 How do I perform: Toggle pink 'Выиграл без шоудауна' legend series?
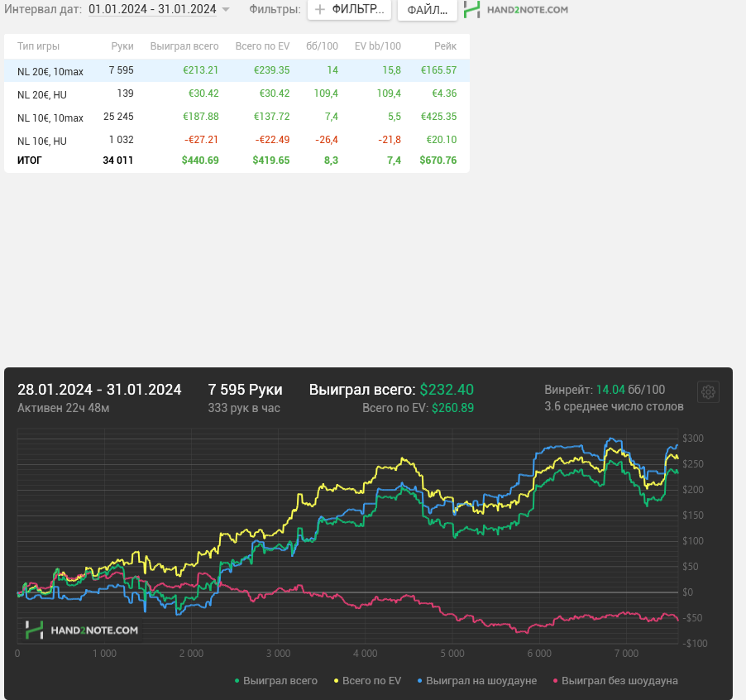(615, 680)
